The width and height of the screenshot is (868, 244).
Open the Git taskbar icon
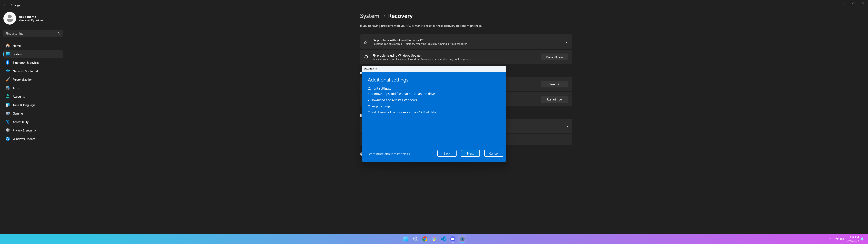434,239
